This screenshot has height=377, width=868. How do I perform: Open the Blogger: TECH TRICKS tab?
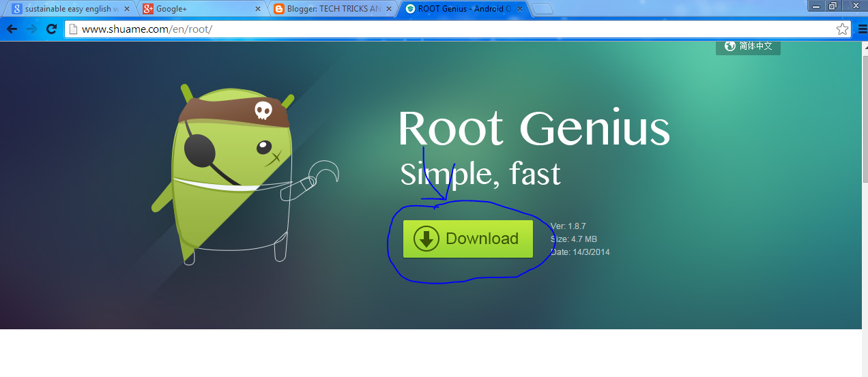coord(332,9)
